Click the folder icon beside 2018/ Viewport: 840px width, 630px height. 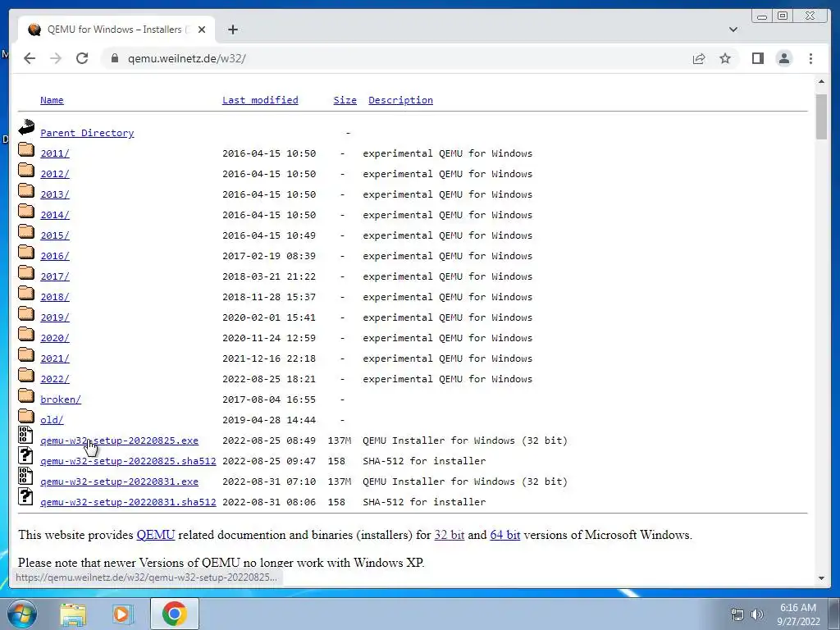[x=26, y=293]
